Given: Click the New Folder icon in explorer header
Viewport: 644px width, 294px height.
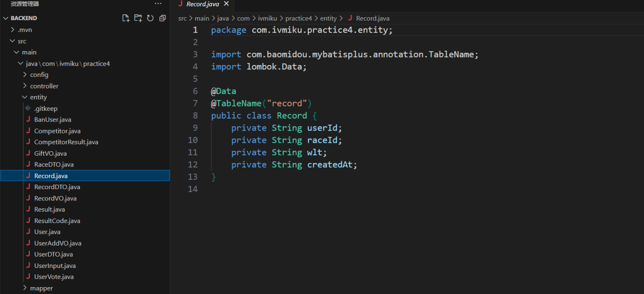Looking at the screenshot, I should pos(138,18).
